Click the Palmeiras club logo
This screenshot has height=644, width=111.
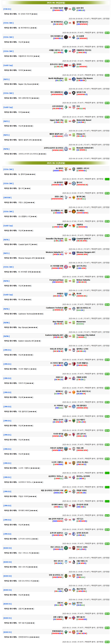66,23
